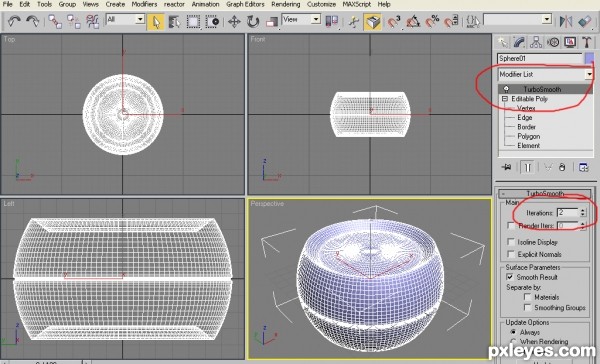The height and width of the screenshot is (364, 600).
Task: Click the Redo arrow in the toolbar
Action: point(33,21)
